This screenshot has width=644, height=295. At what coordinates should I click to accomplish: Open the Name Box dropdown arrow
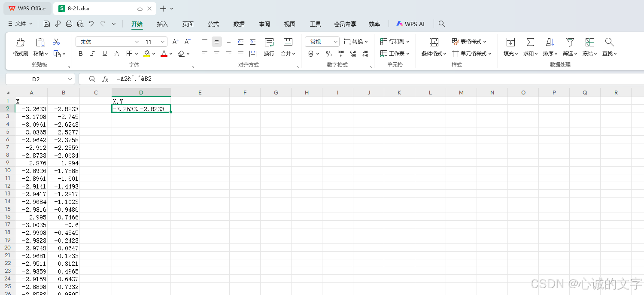point(70,79)
